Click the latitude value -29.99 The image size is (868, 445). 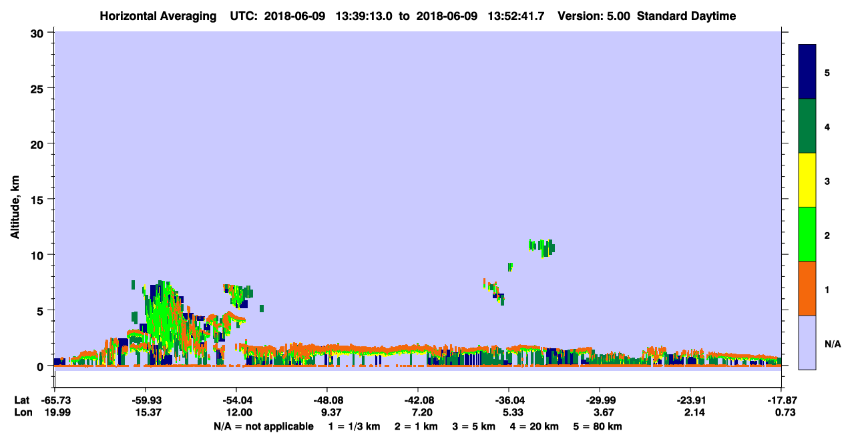pos(599,400)
